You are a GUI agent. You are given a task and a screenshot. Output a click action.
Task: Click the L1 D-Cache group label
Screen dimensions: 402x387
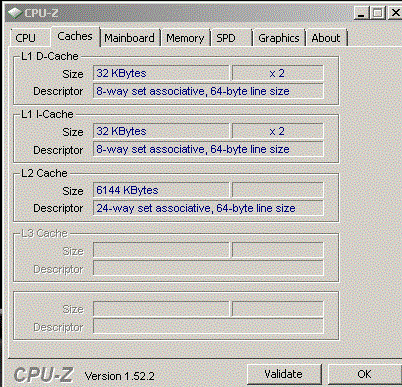pos(50,56)
